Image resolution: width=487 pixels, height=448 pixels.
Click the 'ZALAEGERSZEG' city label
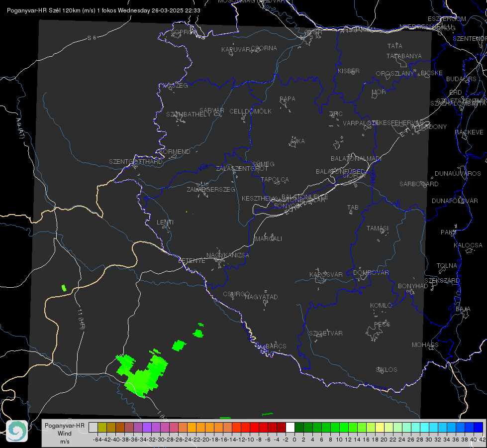coord(211,189)
